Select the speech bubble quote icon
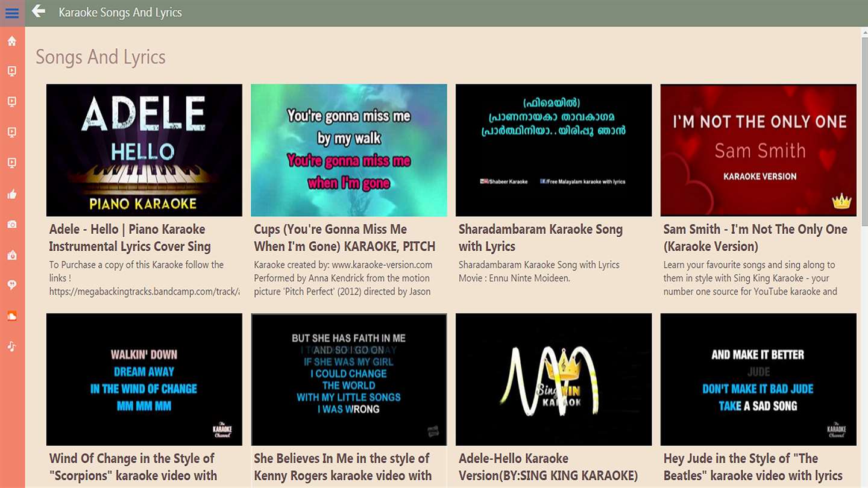The image size is (868, 488). click(x=12, y=285)
